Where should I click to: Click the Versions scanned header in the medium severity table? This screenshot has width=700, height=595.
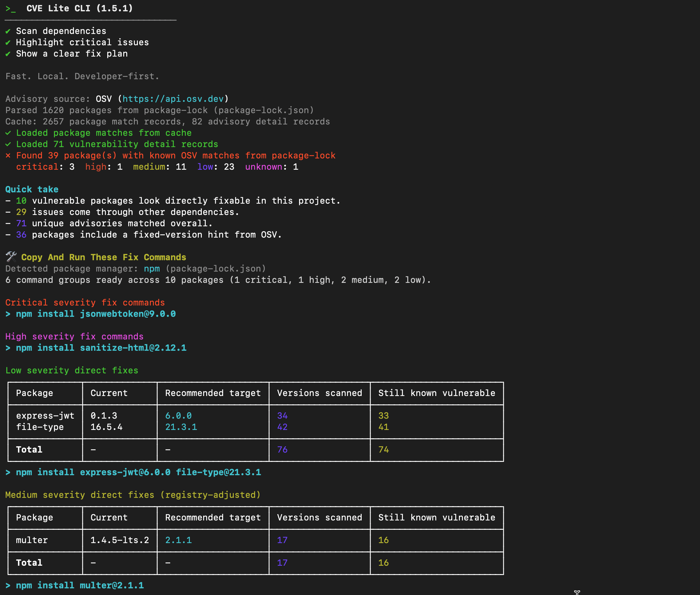[320, 518]
